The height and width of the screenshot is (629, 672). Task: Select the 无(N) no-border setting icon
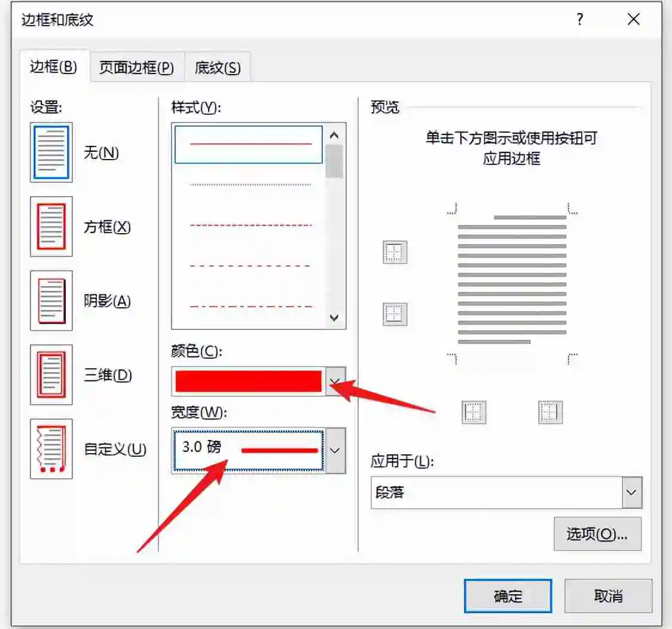[x=51, y=152]
